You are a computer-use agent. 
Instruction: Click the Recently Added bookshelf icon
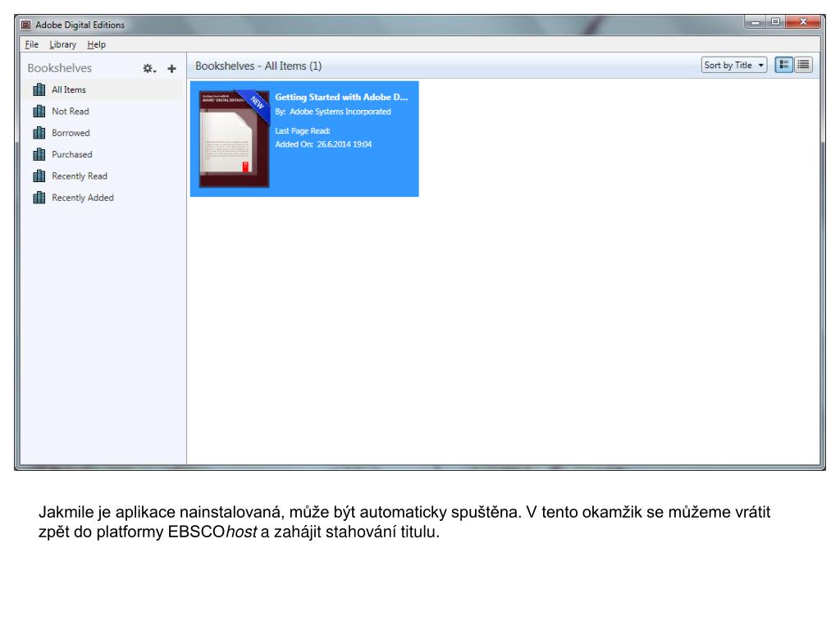pyautogui.click(x=39, y=197)
